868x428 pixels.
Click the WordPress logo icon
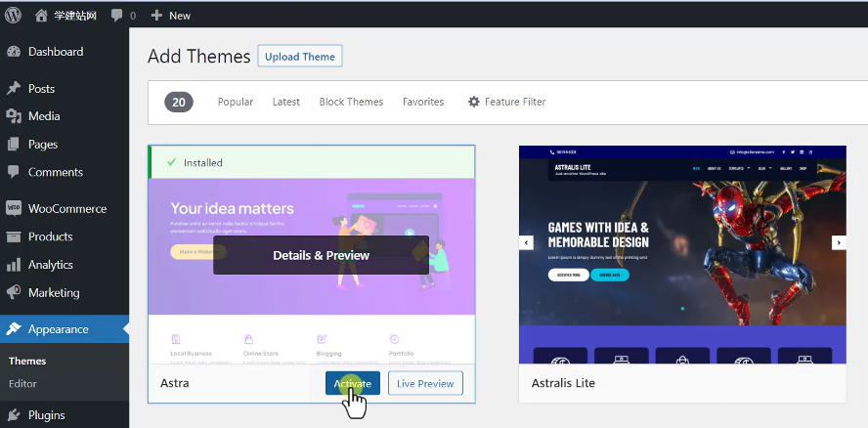[14, 15]
